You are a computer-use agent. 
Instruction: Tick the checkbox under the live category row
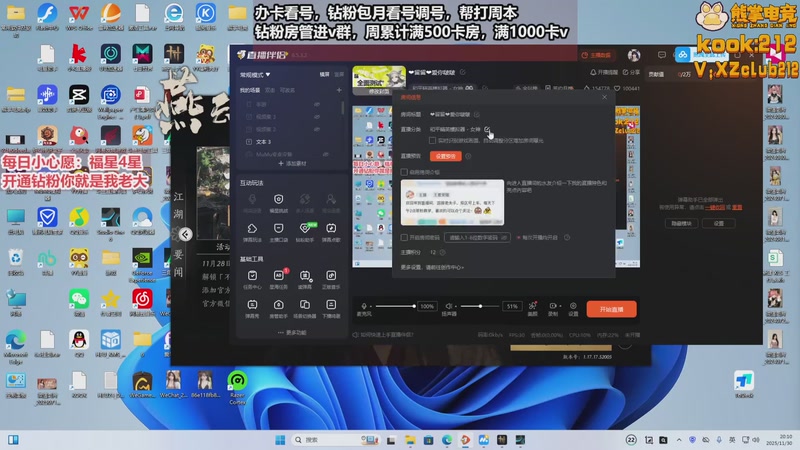432,140
